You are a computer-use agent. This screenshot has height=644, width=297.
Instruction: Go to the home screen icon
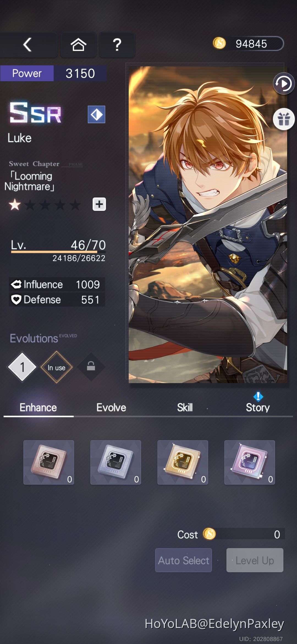78,45
